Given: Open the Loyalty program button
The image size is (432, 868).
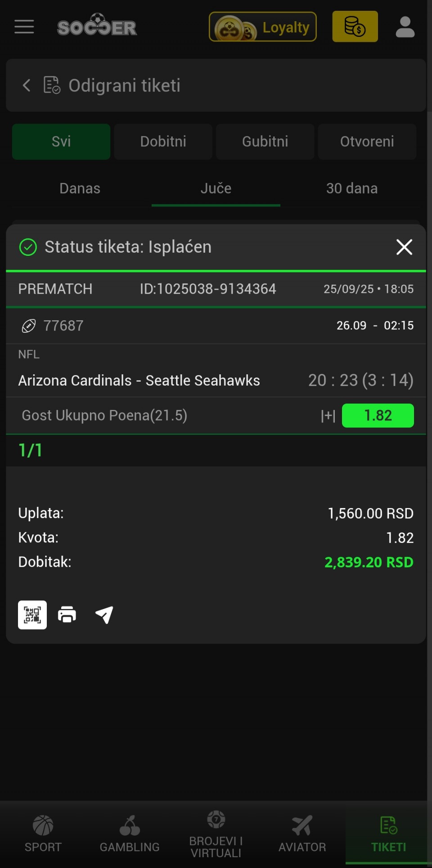Looking at the screenshot, I should [263, 27].
